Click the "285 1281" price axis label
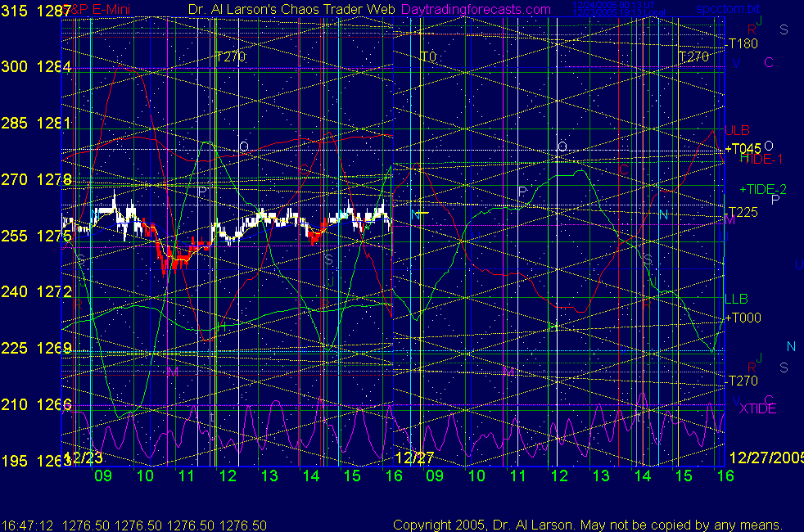The height and width of the screenshot is (532, 804). point(35,123)
